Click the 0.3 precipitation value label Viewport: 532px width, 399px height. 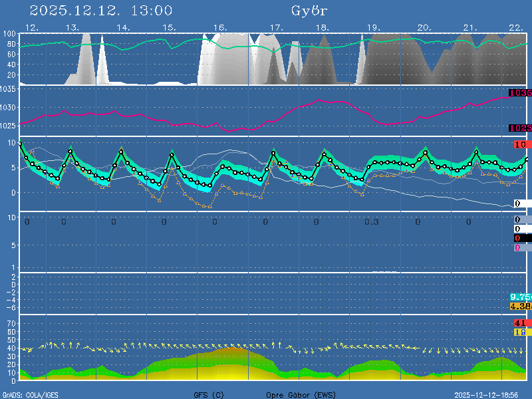371,221
